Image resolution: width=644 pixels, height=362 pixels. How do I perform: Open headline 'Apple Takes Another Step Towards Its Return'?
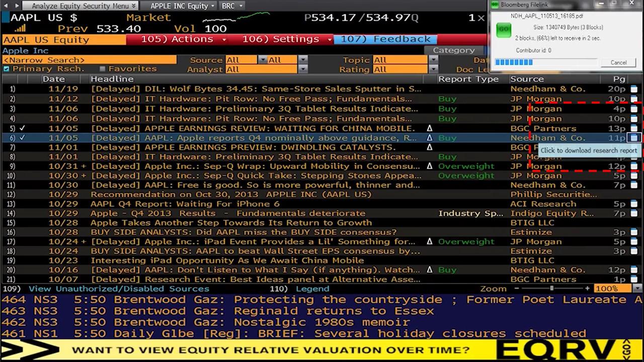231,223
